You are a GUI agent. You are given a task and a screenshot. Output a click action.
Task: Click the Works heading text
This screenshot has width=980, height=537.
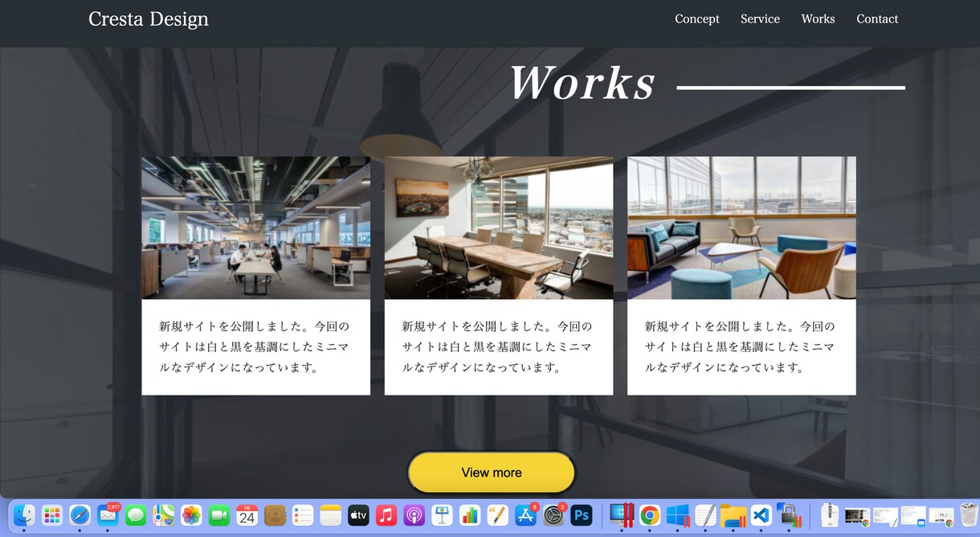click(x=582, y=82)
